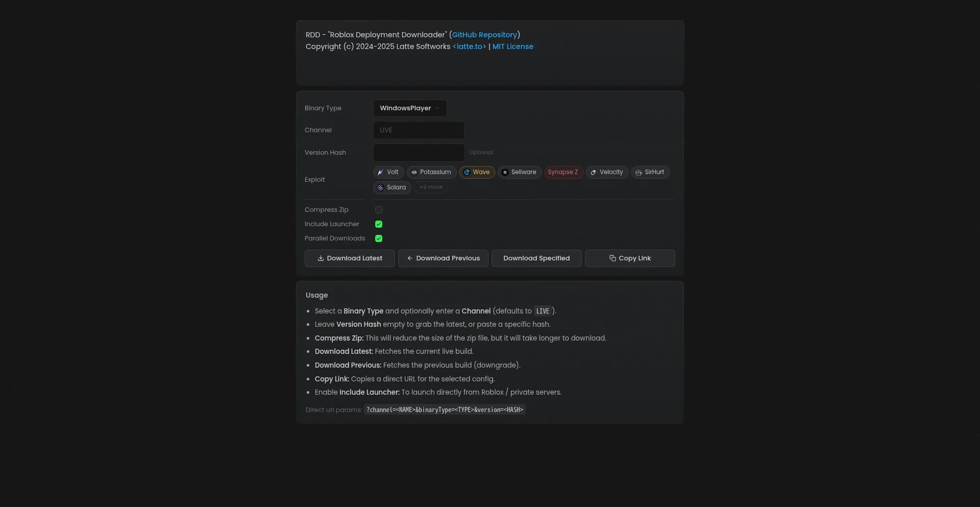Viewport: 980px width, 507px height.
Task: Choose the Potassium exploit chip
Action: click(x=431, y=173)
